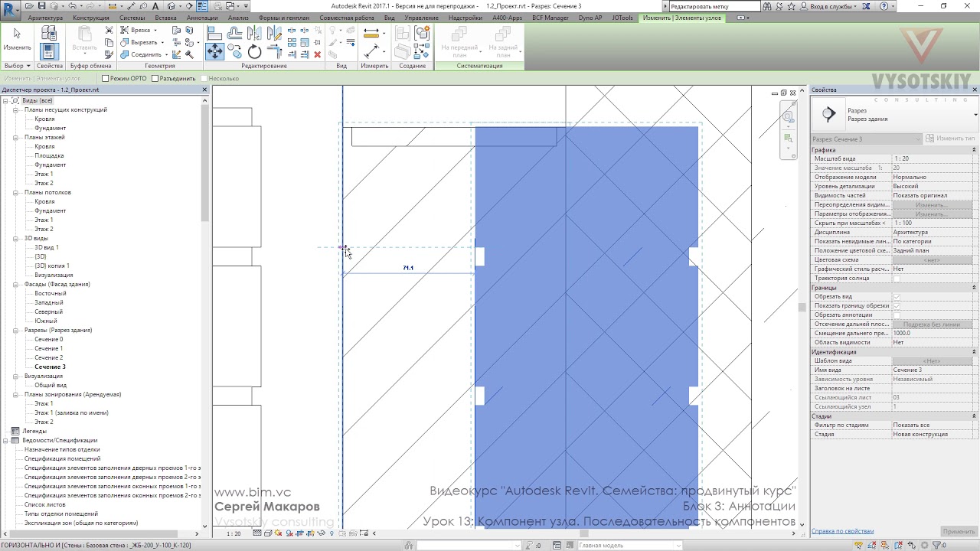Screen dimensions: 980x551
Task: Toggle the Разъединить checkbox
Action: click(154, 78)
